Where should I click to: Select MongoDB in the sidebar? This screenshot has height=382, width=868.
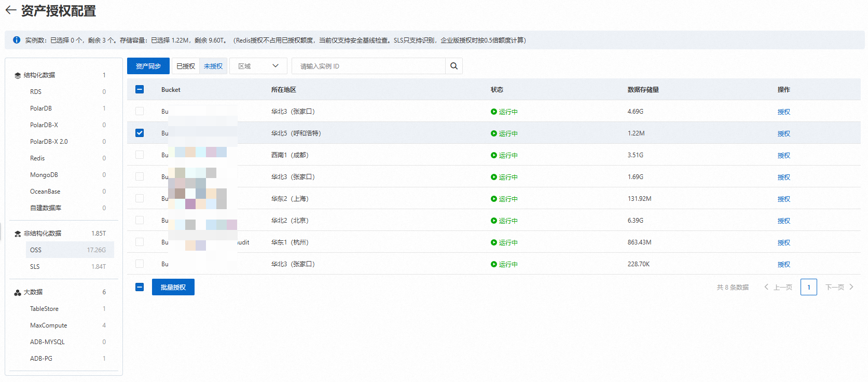(x=70, y=175)
